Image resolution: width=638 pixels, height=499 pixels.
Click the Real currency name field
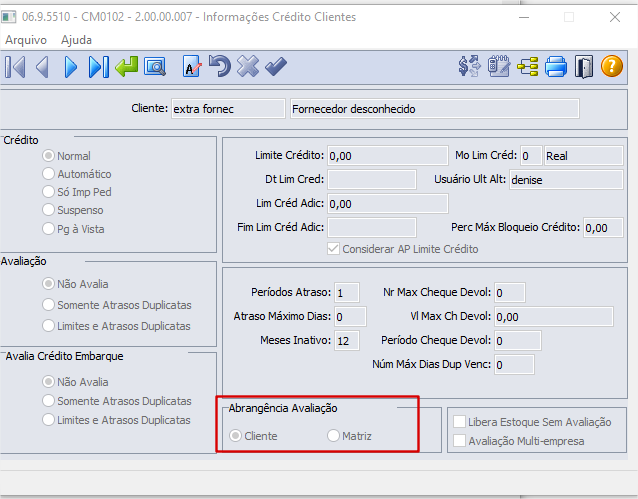(x=584, y=156)
